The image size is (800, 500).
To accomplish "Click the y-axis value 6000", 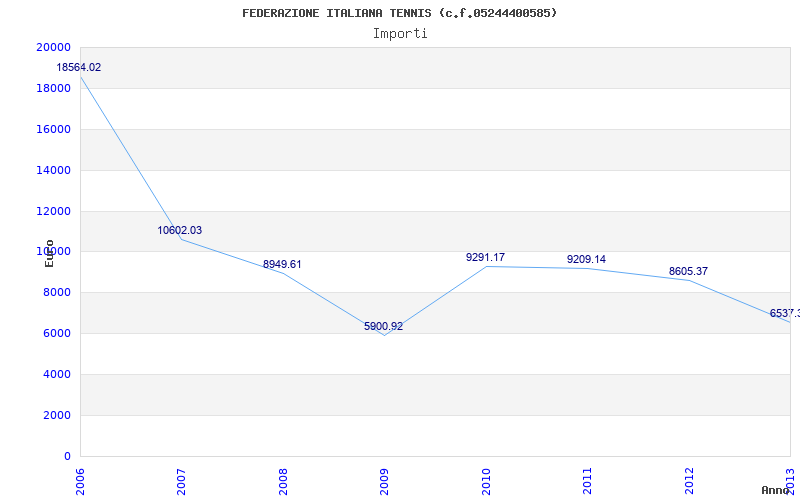I will coord(57,334).
